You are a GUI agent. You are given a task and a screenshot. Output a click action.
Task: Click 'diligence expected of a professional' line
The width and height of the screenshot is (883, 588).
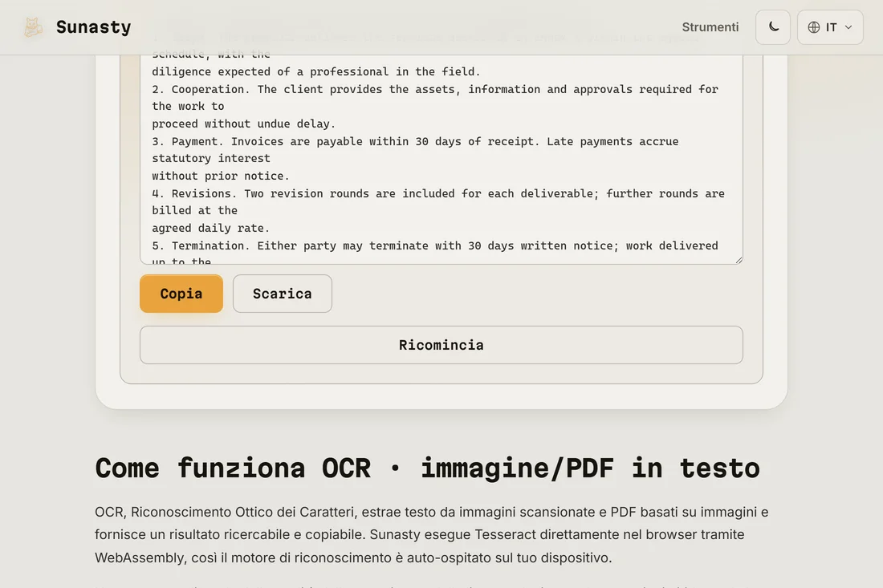tap(316, 72)
